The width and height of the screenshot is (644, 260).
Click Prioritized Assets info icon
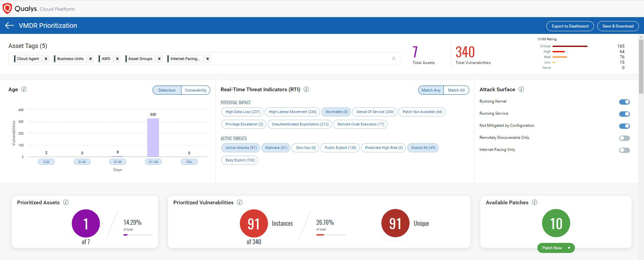click(x=66, y=202)
